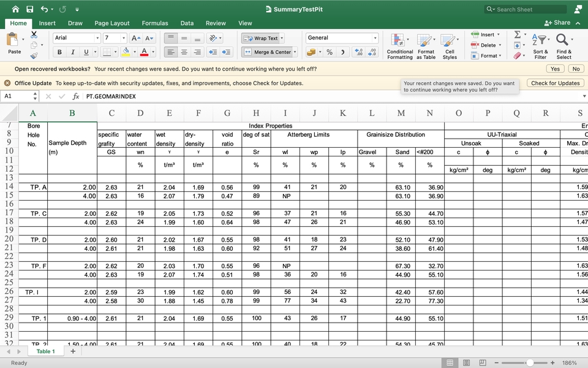Toggle Bold formatting

point(59,52)
